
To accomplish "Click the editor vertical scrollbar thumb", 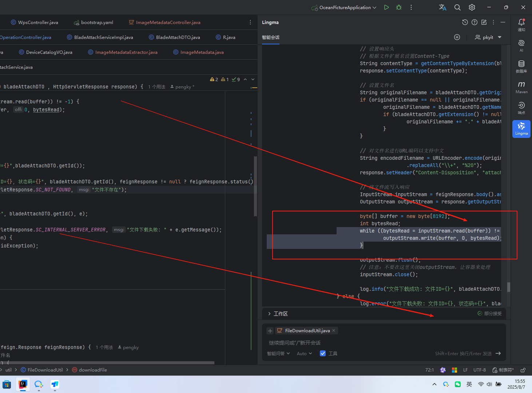I will pos(255,186).
